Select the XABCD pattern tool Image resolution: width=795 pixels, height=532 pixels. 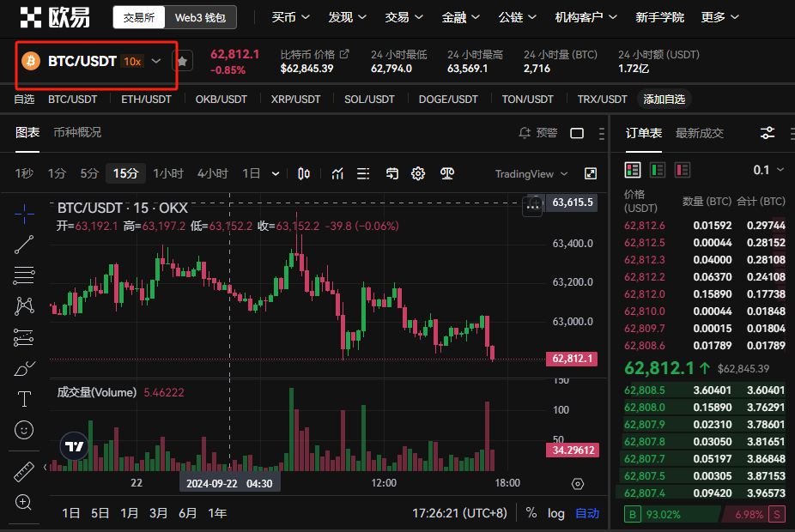[x=24, y=305]
